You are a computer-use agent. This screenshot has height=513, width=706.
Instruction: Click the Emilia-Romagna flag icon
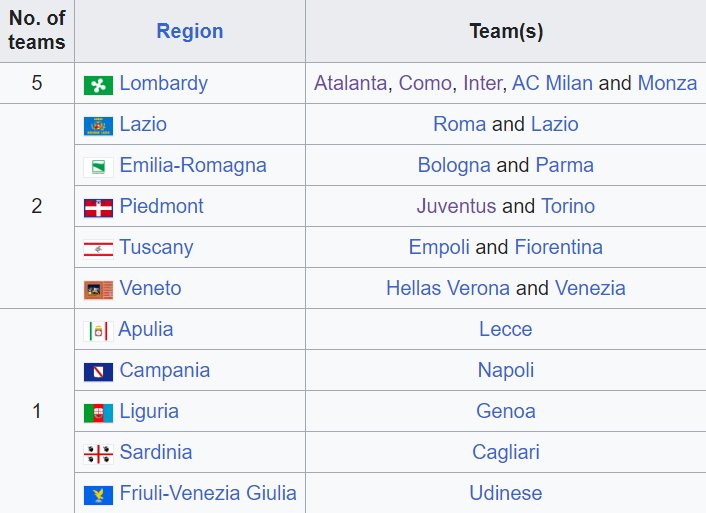point(98,167)
